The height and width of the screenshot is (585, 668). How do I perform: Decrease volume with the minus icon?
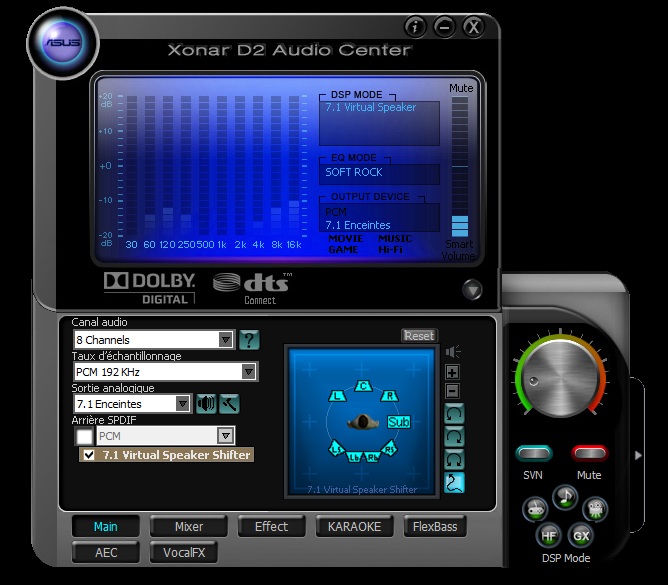coord(452,391)
